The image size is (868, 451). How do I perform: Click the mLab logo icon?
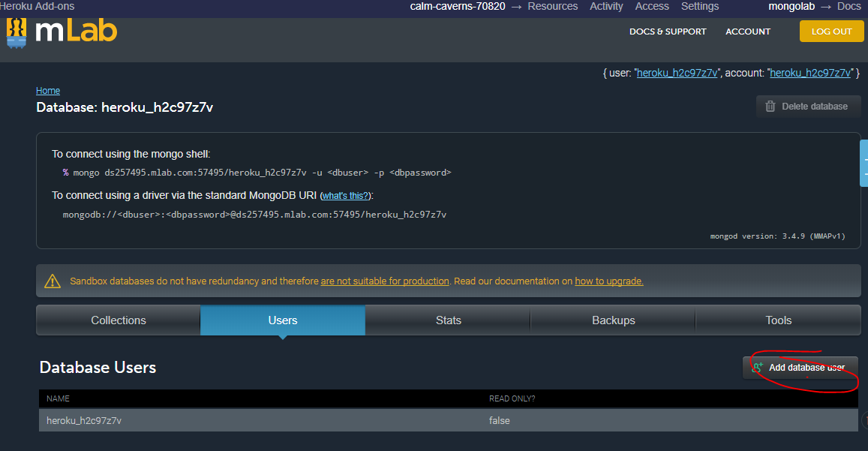pyautogui.click(x=17, y=33)
